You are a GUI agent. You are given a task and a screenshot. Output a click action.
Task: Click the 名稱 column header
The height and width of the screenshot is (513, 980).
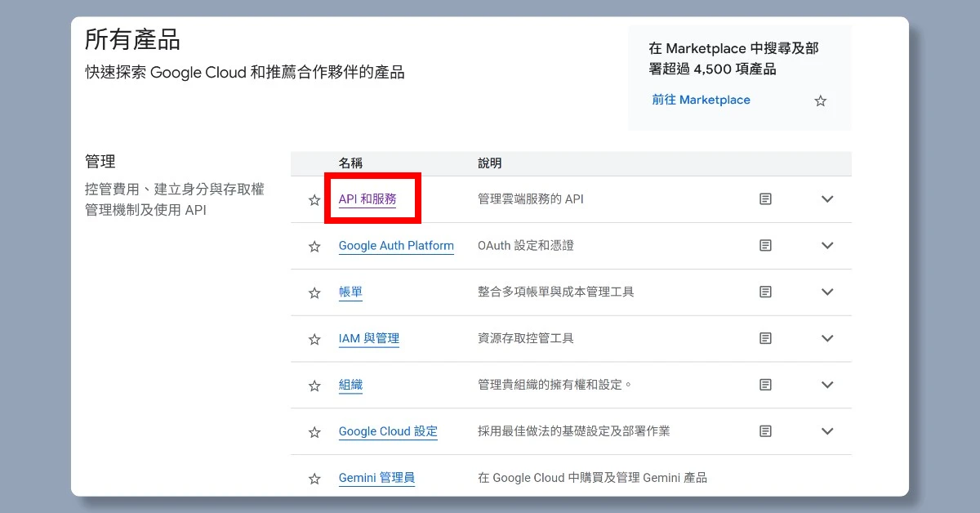point(350,163)
